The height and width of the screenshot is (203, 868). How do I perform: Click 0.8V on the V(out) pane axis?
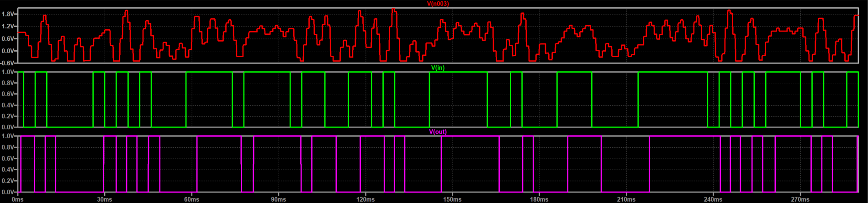[x=8, y=147]
